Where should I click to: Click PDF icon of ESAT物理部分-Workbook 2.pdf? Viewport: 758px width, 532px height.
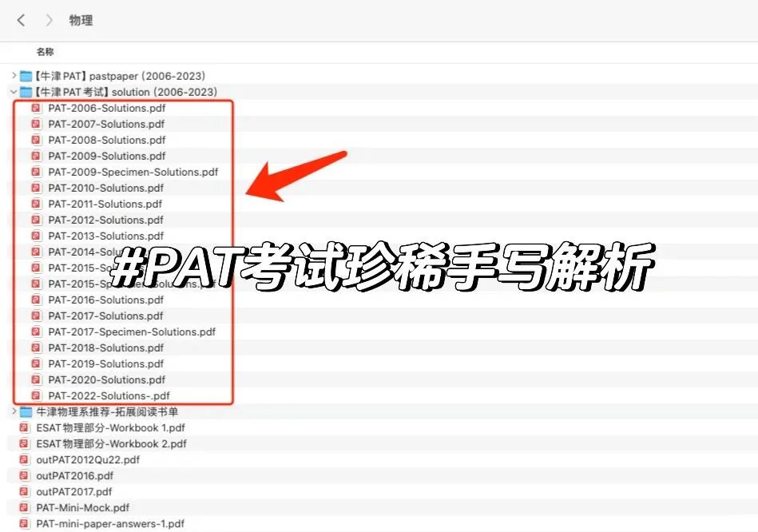24,443
